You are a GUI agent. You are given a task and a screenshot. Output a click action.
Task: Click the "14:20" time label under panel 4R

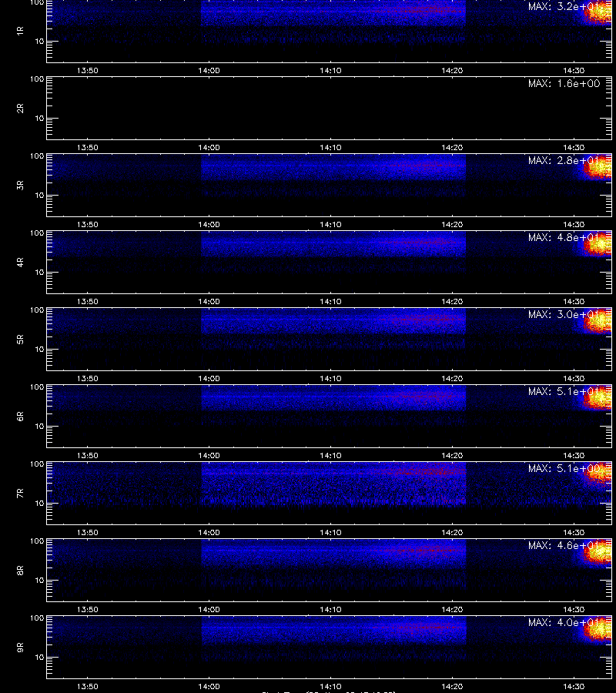click(x=452, y=301)
